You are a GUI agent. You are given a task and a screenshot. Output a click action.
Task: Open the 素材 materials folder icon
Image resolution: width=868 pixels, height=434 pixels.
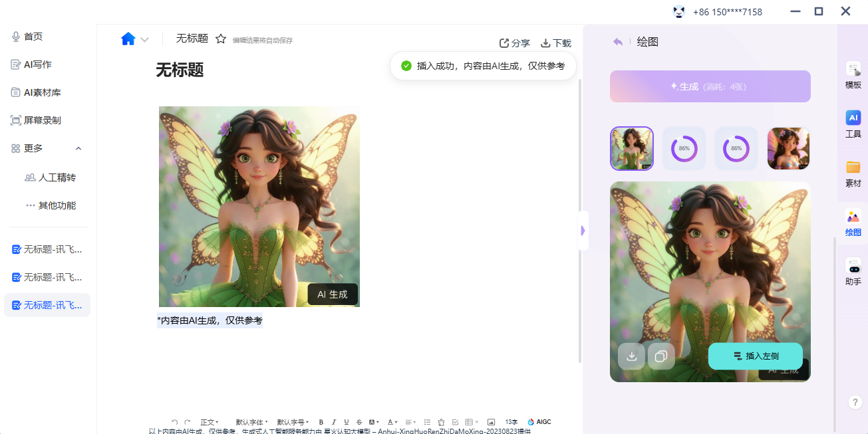click(x=853, y=173)
